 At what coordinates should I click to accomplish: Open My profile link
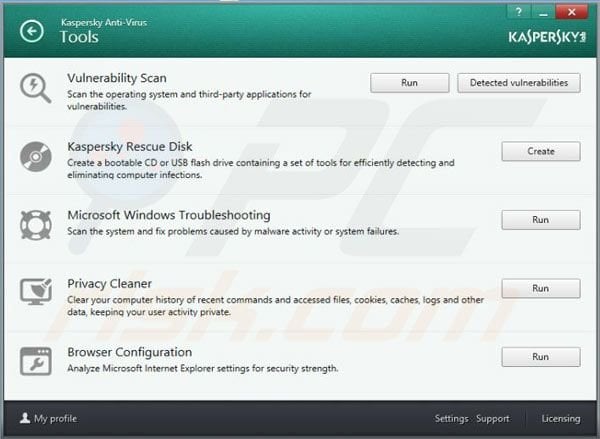pos(55,418)
